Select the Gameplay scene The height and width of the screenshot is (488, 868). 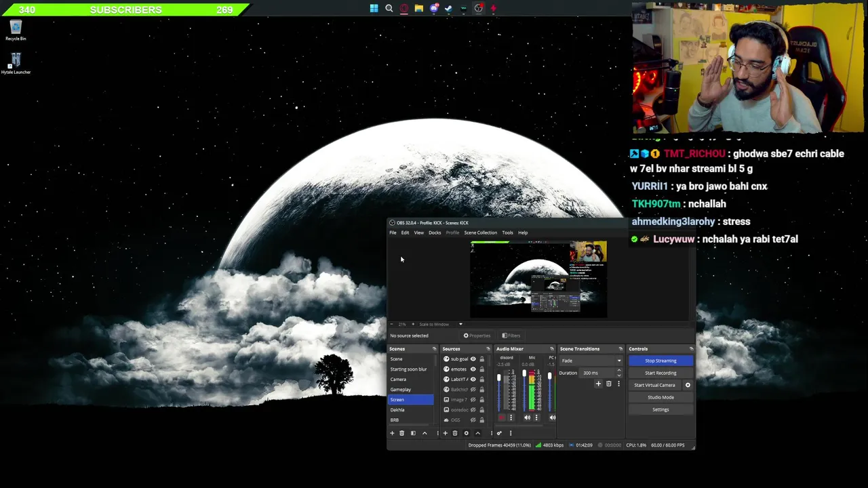410,390
